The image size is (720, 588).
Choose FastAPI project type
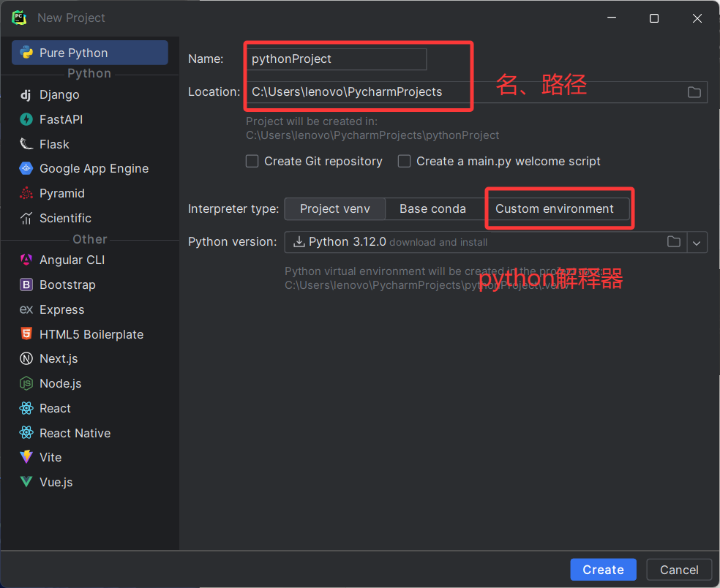click(89, 119)
